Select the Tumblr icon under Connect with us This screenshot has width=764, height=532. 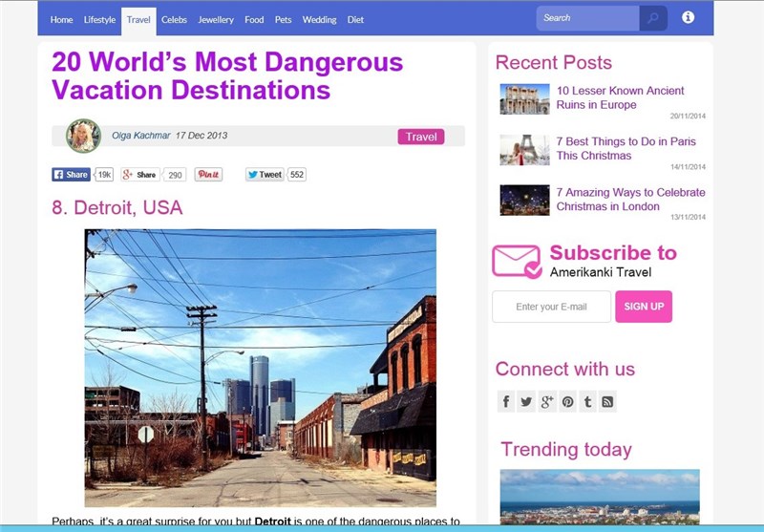point(587,402)
